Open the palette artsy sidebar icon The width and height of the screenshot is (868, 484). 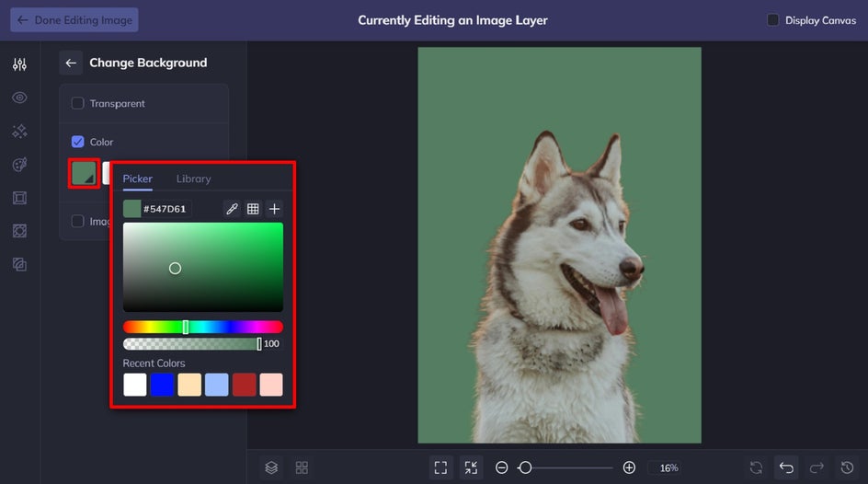click(x=19, y=165)
